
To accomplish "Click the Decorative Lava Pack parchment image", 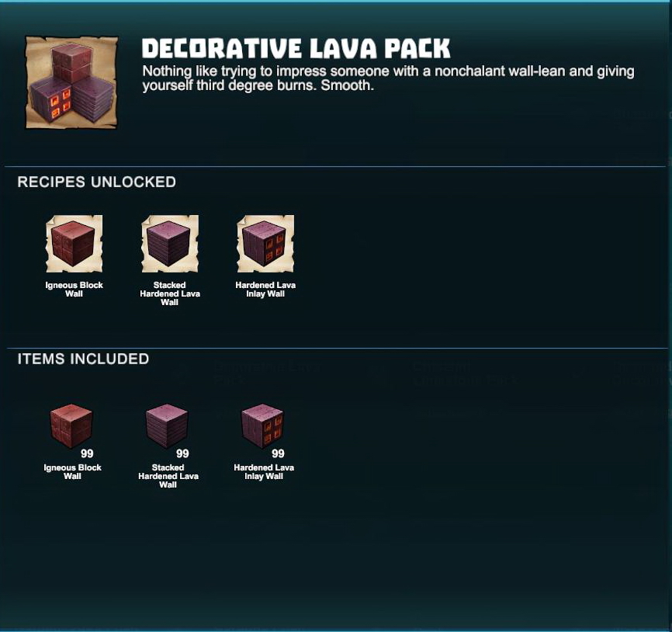I will pyautogui.click(x=71, y=82).
